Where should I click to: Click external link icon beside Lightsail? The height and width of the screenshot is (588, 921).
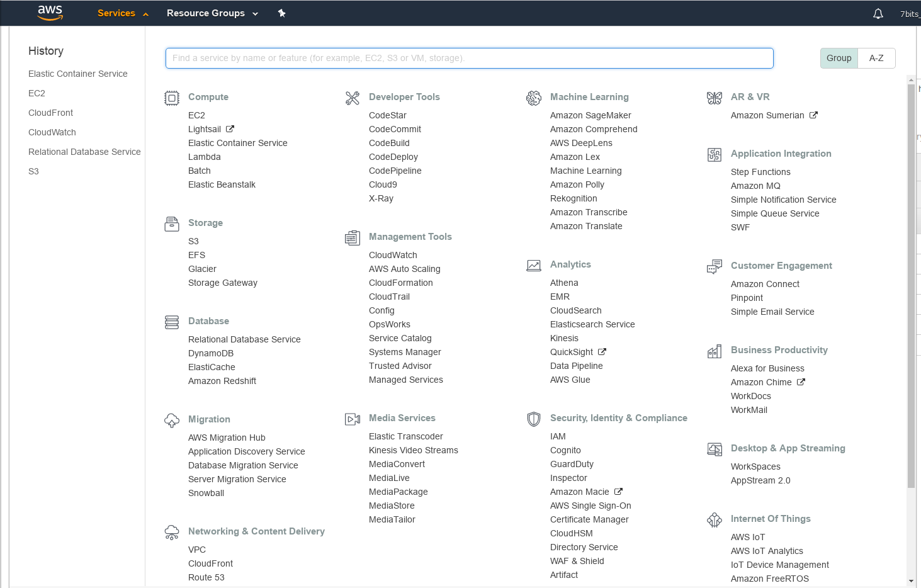pos(230,129)
